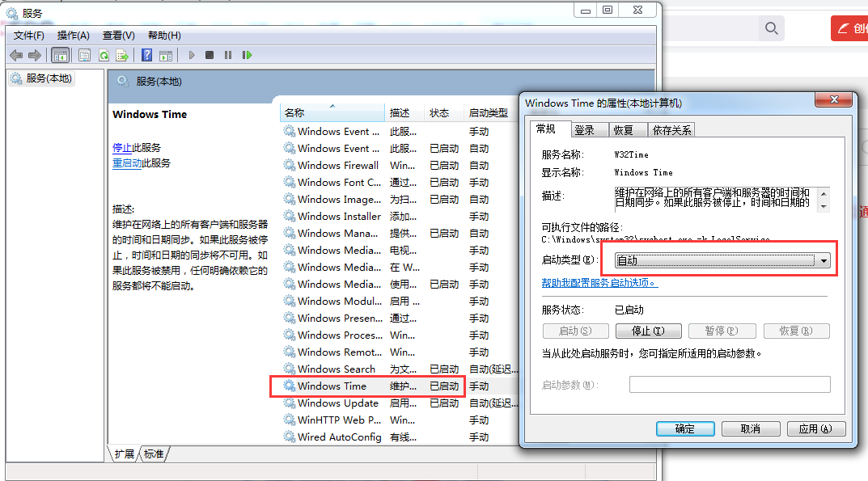868x481 pixels.
Task: Select the Windows Image... service row
Action: point(401,199)
